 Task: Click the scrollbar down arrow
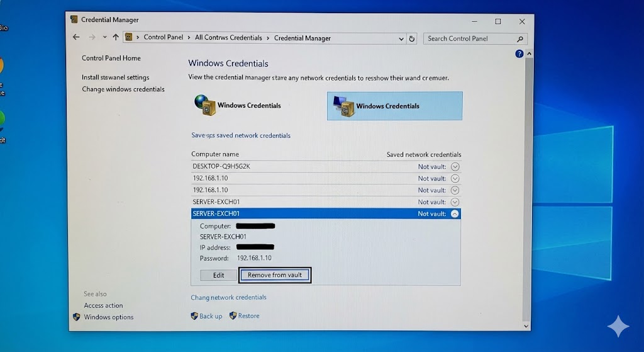tap(526, 326)
